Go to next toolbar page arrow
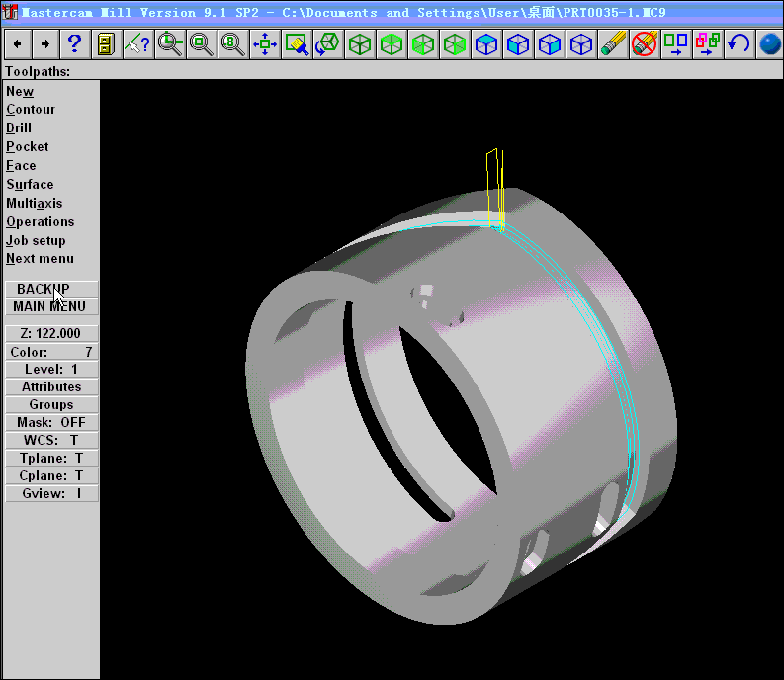Screen dimensions: 784x680 point(45,44)
